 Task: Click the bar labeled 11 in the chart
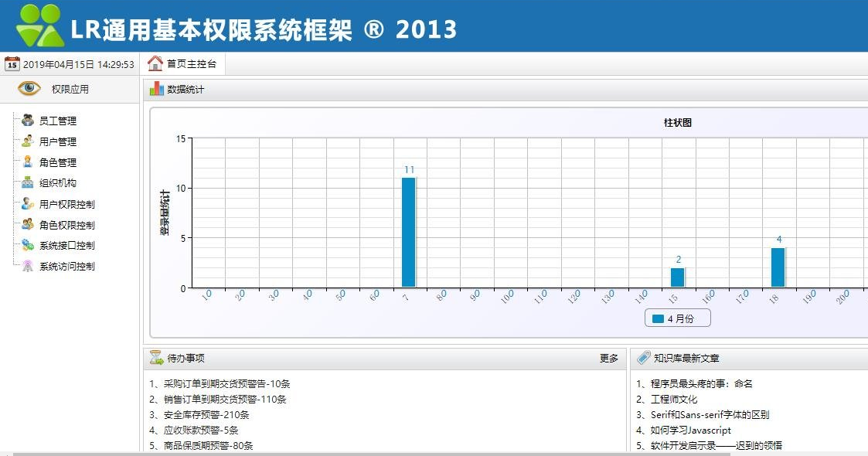pos(409,233)
